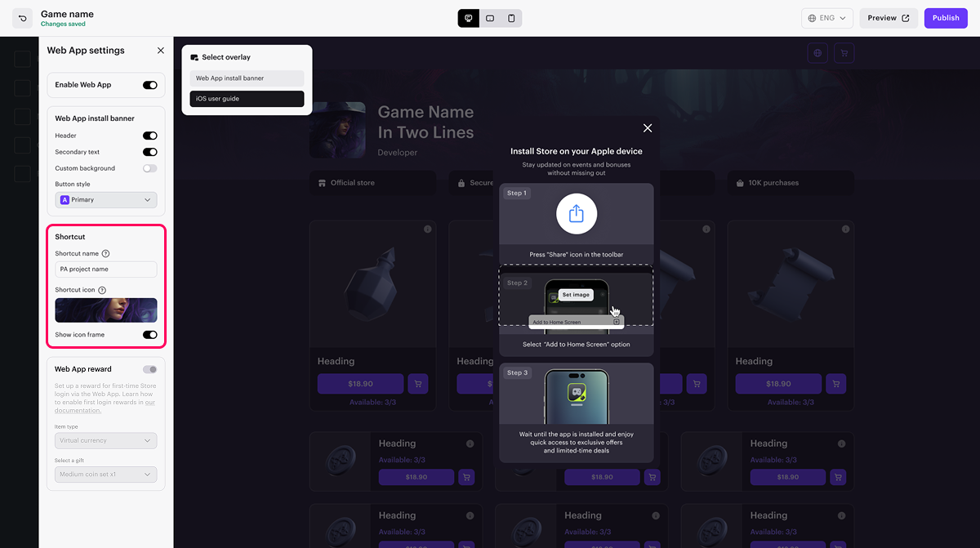
Task: Click the undo/back icon beside Game name
Action: (22, 18)
